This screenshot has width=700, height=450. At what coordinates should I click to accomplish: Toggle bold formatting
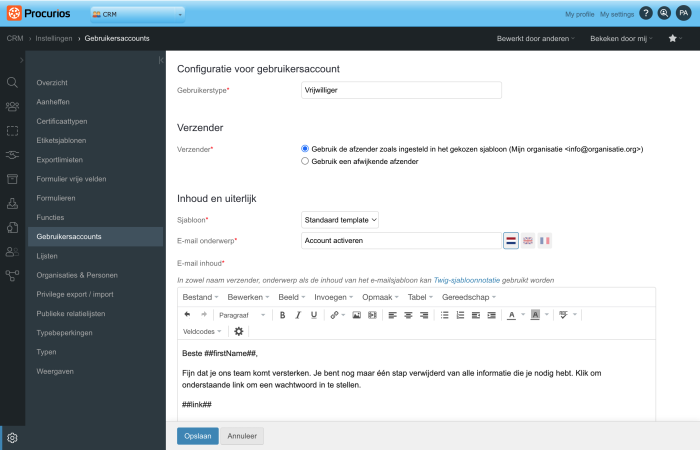pyautogui.click(x=282, y=315)
